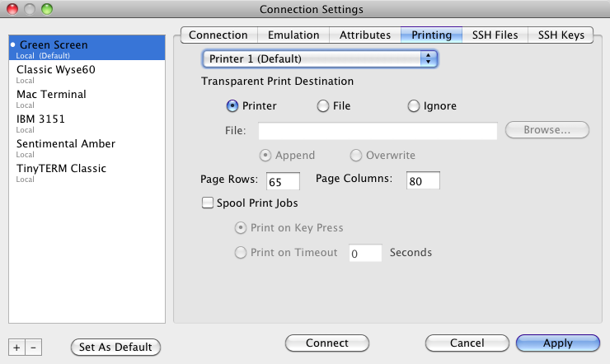
Task: Switch to the SSH Files tab
Action: coord(495,35)
